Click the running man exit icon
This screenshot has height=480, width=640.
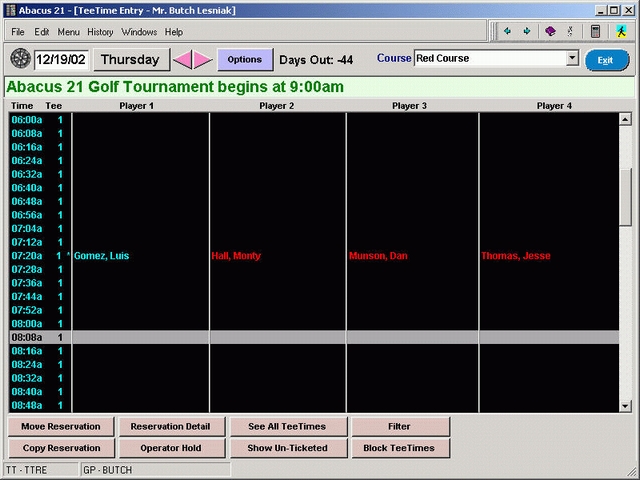point(621,31)
